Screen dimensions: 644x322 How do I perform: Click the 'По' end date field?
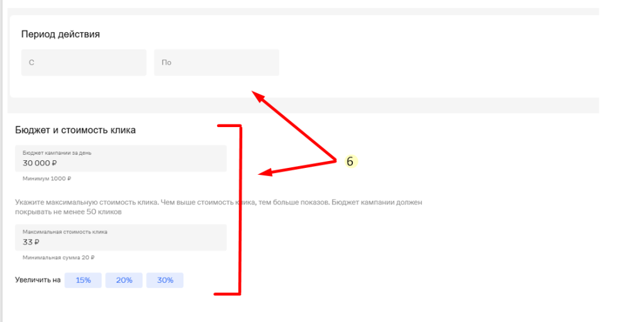point(216,62)
